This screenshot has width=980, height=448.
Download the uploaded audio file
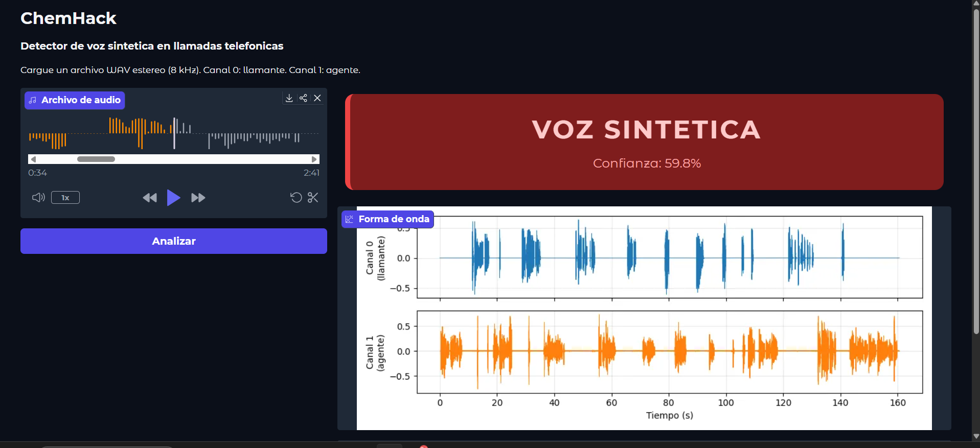tap(289, 98)
